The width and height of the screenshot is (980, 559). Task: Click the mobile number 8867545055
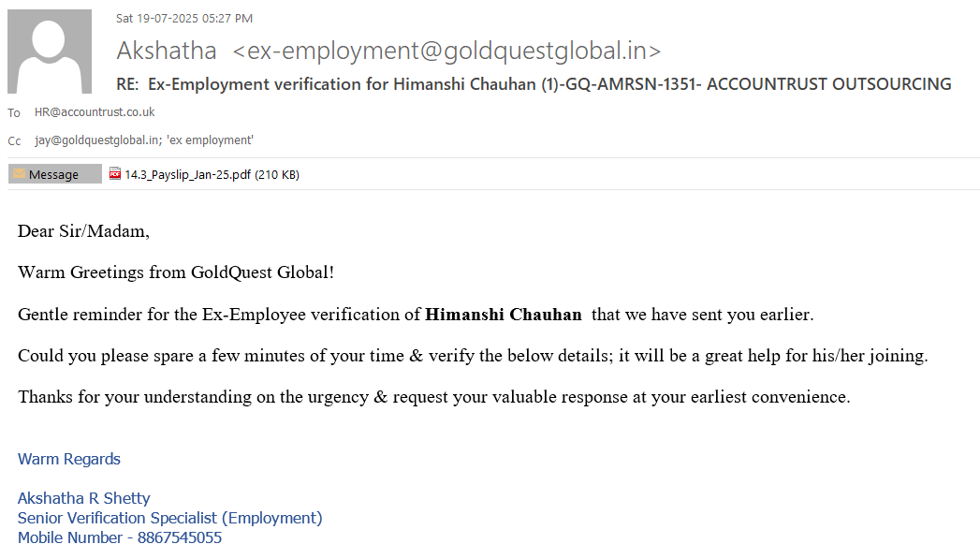(x=180, y=538)
